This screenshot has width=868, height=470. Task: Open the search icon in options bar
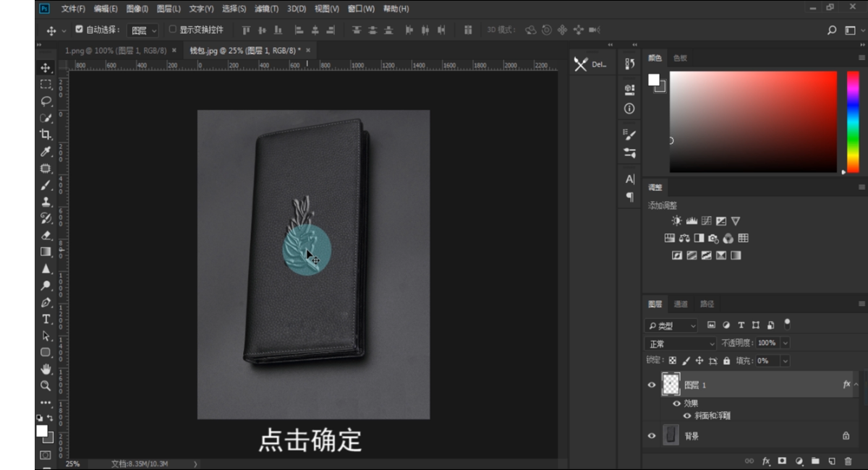tap(832, 30)
